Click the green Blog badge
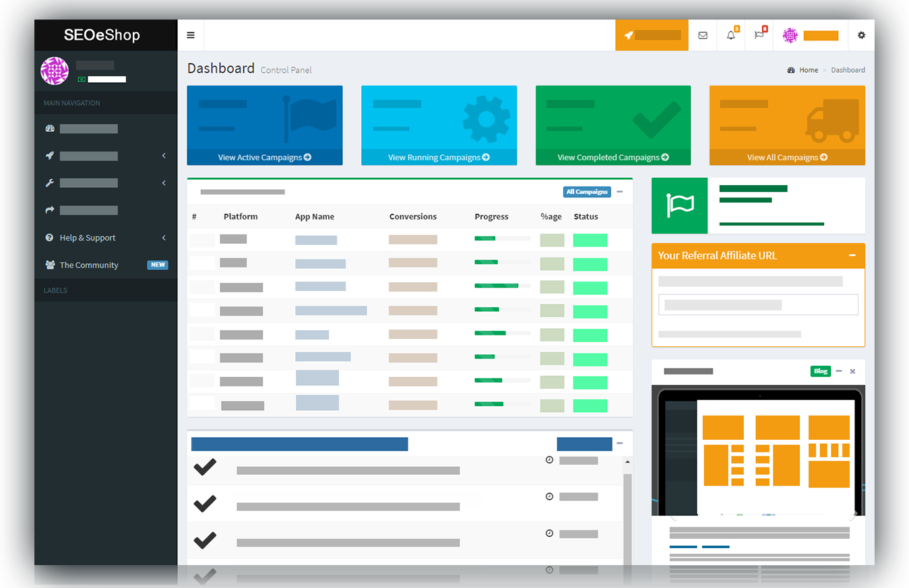909x588 pixels. 821,371
